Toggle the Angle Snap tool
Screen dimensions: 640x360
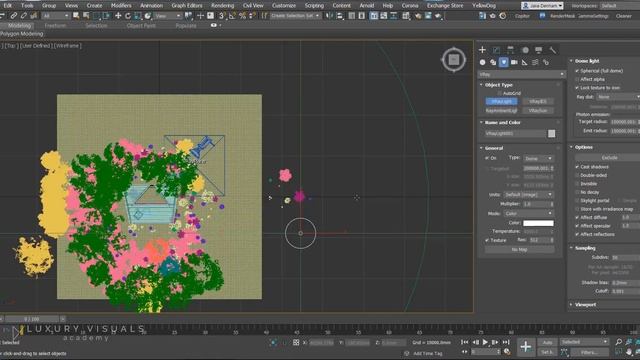(x=232, y=16)
